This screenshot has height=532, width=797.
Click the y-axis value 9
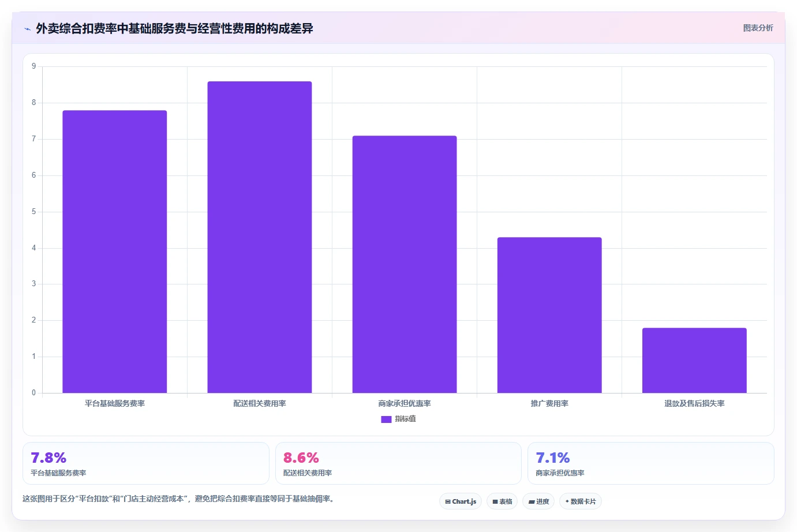[x=33, y=66]
